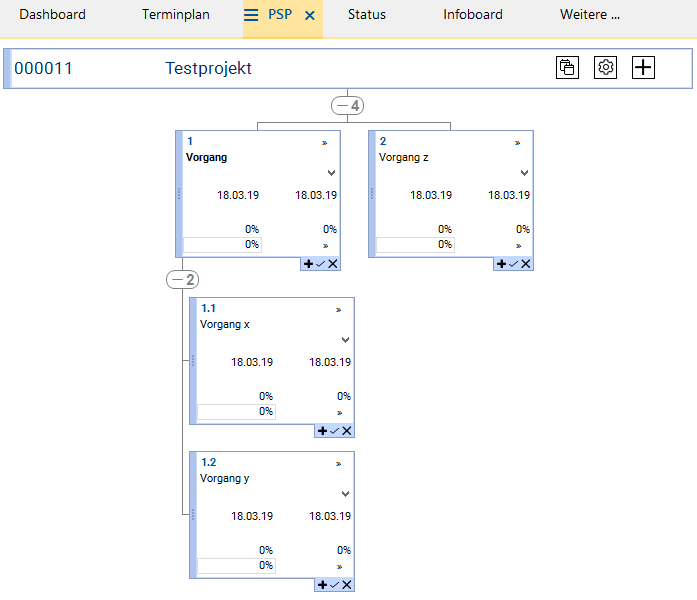The width and height of the screenshot is (697, 600).
Task: Open the PSP tab hamburger menu
Action: [251, 15]
